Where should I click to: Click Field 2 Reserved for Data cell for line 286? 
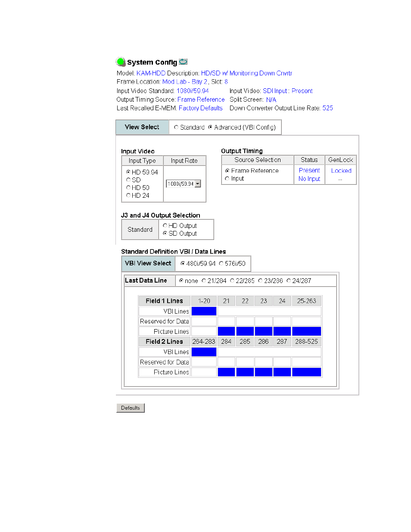(263, 362)
